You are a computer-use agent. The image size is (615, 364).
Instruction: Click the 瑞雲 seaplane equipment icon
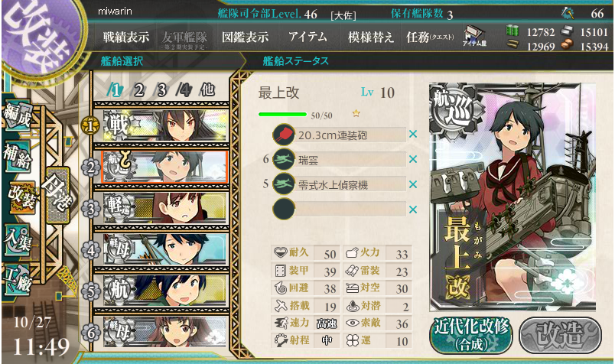pyautogui.click(x=284, y=160)
